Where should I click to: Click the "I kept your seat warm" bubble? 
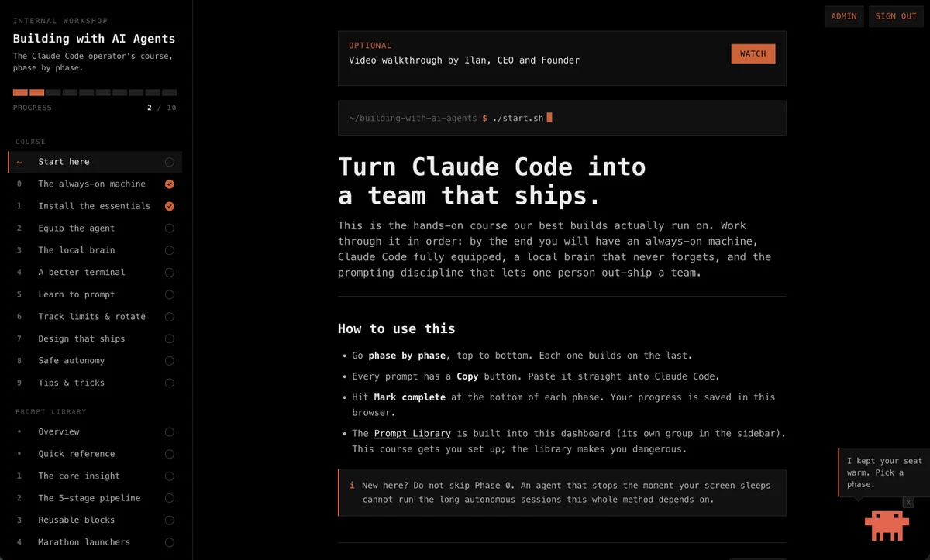coord(884,472)
